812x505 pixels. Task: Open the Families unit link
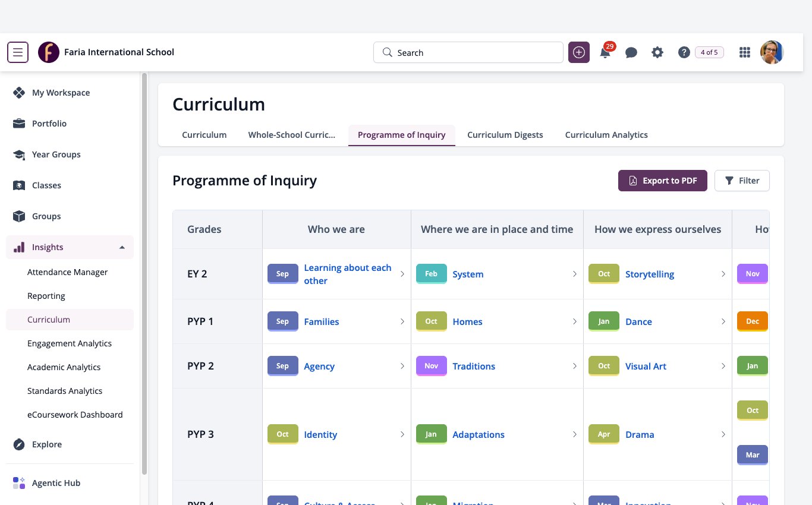point(322,321)
